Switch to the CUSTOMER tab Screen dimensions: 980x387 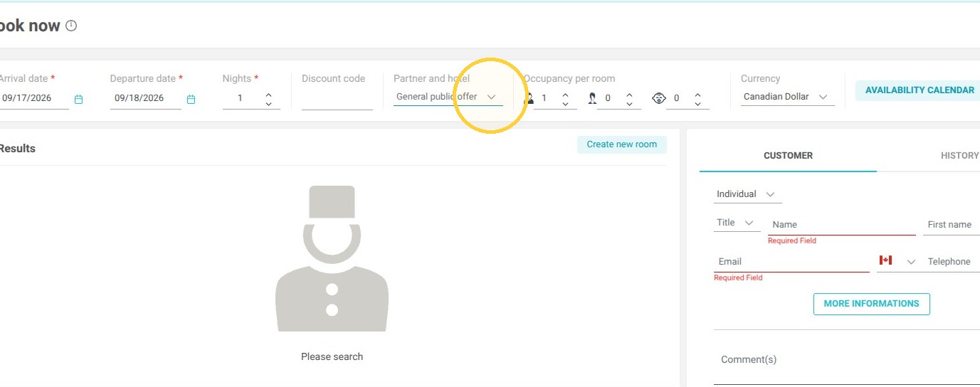click(x=788, y=155)
